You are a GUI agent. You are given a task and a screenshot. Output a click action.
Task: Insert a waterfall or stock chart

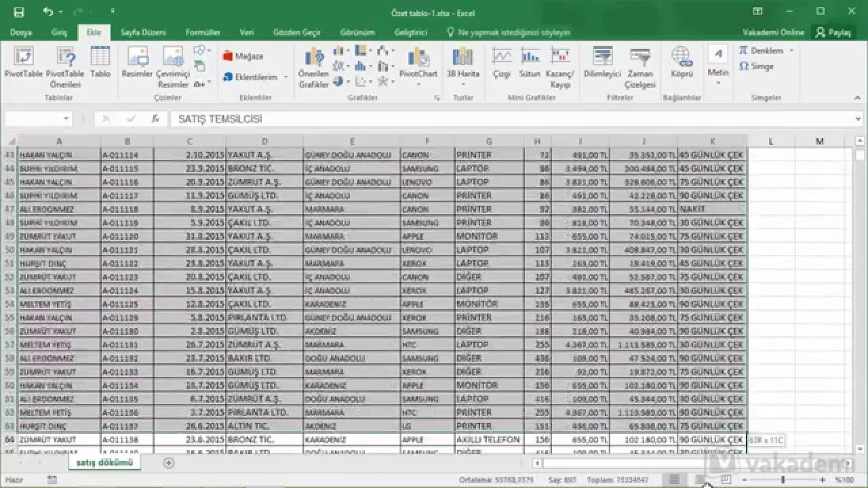pyautogui.click(x=386, y=51)
